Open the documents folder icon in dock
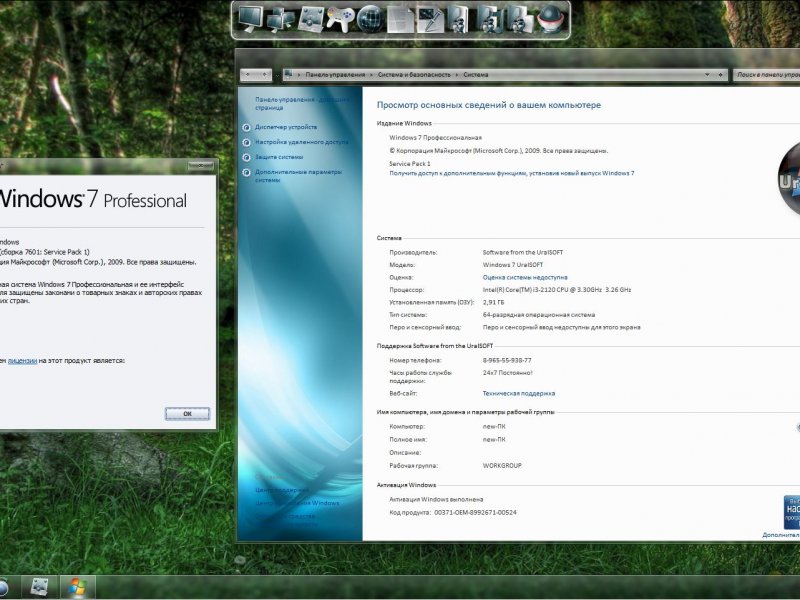Viewport: 800px width, 600px height. (x=519, y=20)
